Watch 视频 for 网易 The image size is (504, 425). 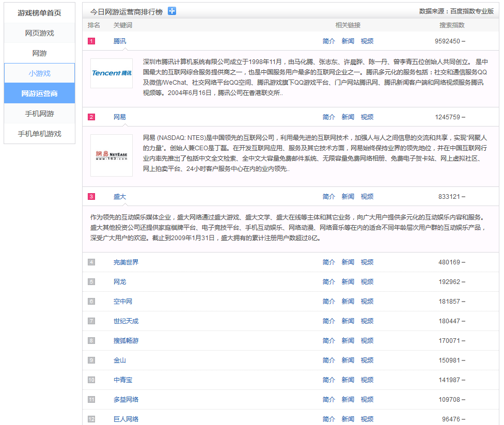tap(367, 117)
